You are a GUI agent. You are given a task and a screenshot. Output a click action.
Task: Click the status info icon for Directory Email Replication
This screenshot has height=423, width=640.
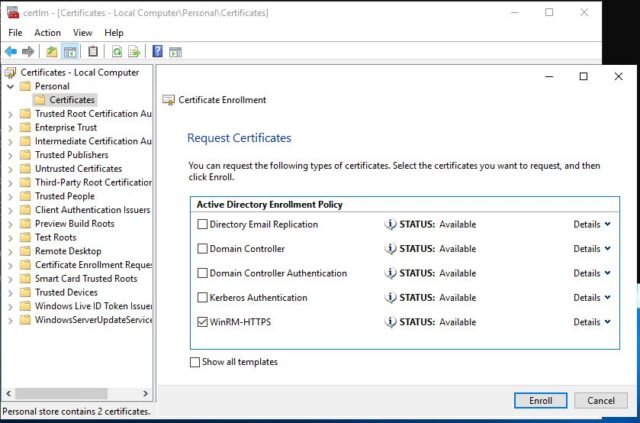390,224
